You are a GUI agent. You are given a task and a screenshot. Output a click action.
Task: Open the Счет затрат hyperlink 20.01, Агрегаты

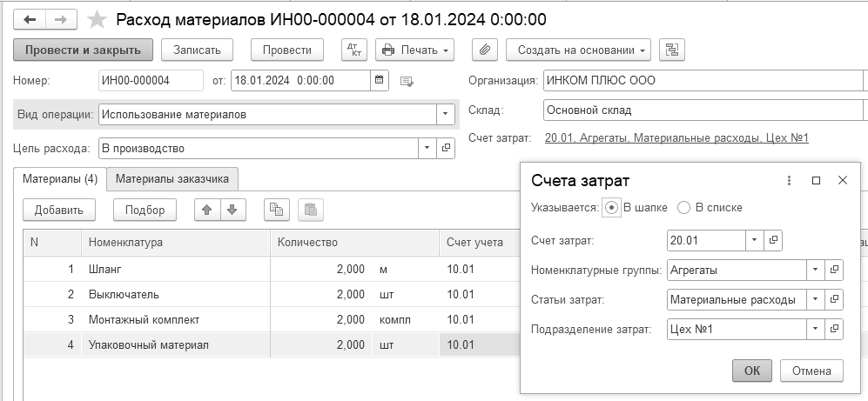point(676,138)
